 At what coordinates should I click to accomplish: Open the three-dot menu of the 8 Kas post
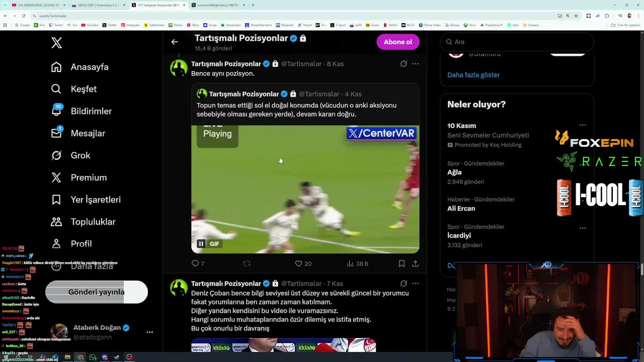[415, 64]
